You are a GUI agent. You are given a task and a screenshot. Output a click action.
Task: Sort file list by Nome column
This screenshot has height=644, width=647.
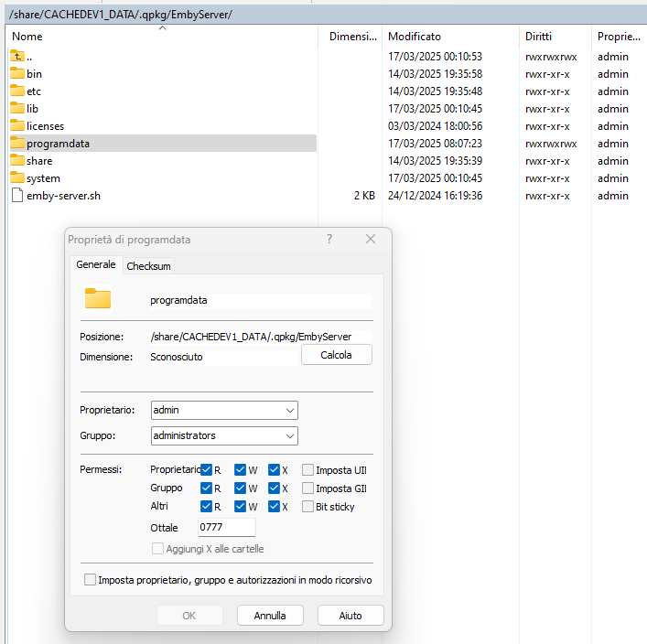pyautogui.click(x=27, y=37)
